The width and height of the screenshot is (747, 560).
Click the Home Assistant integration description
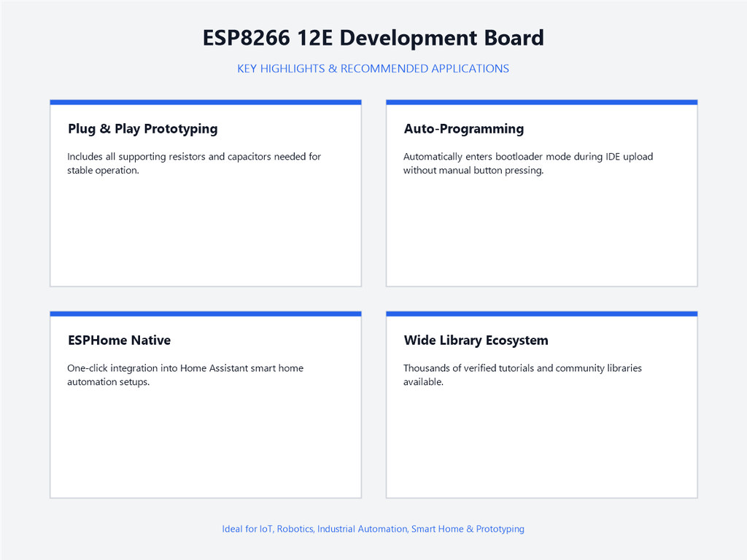[x=185, y=375]
